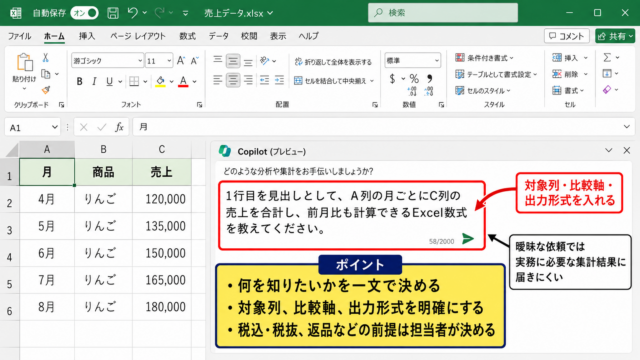Image resolution: width=640 pixels, height=360 pixels.
Task: Open セルのスタイル cell styles menu
Action: (x=483, y=91)
